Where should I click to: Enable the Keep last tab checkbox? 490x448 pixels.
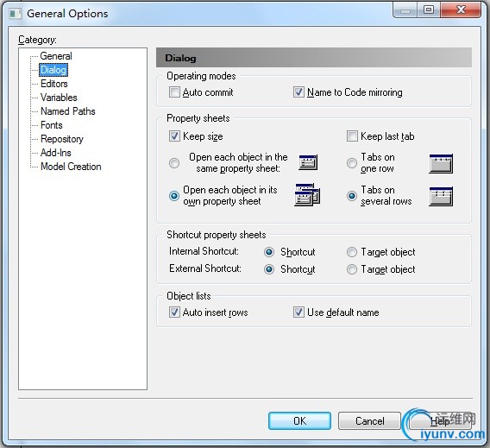click(x=352, y=136)
